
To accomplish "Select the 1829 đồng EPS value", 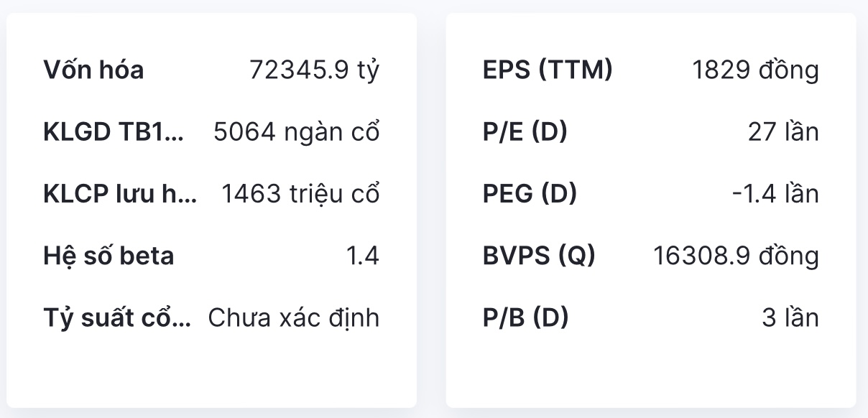I will [x=755, y=70].
